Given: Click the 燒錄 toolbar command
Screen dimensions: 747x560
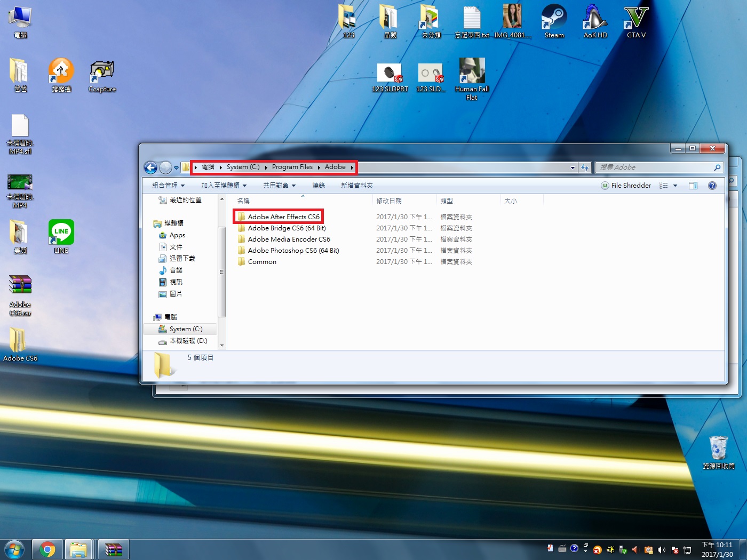Looking at the screenshot, I should point(319,186).
